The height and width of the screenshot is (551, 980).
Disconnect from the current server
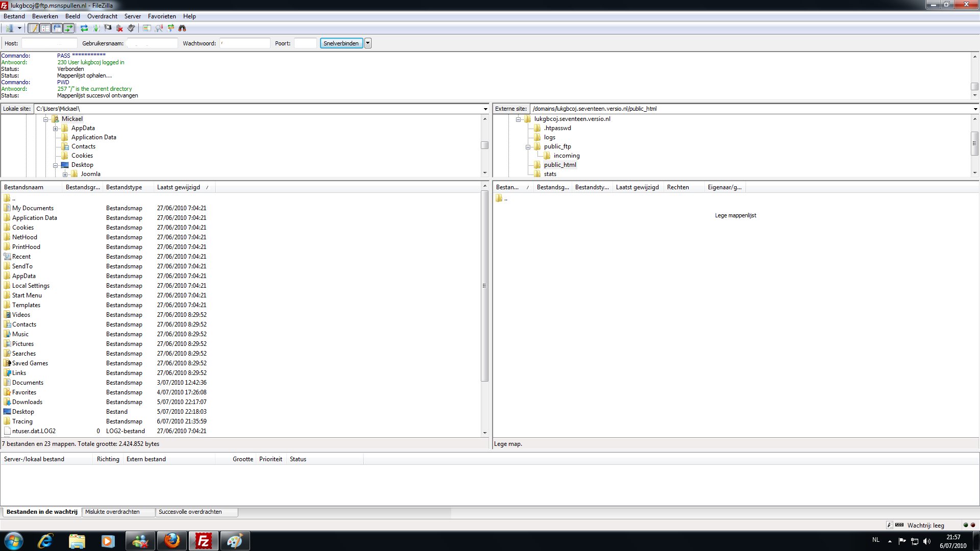point(119,29)
